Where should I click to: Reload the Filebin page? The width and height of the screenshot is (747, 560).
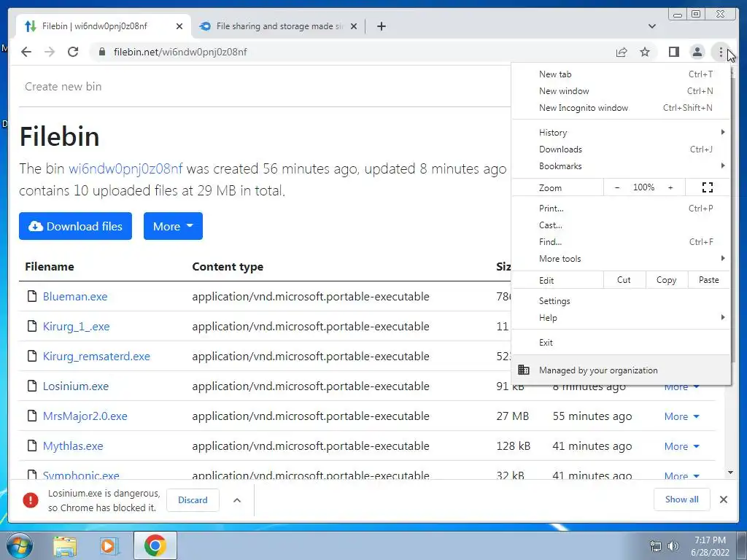pos(73,52)
